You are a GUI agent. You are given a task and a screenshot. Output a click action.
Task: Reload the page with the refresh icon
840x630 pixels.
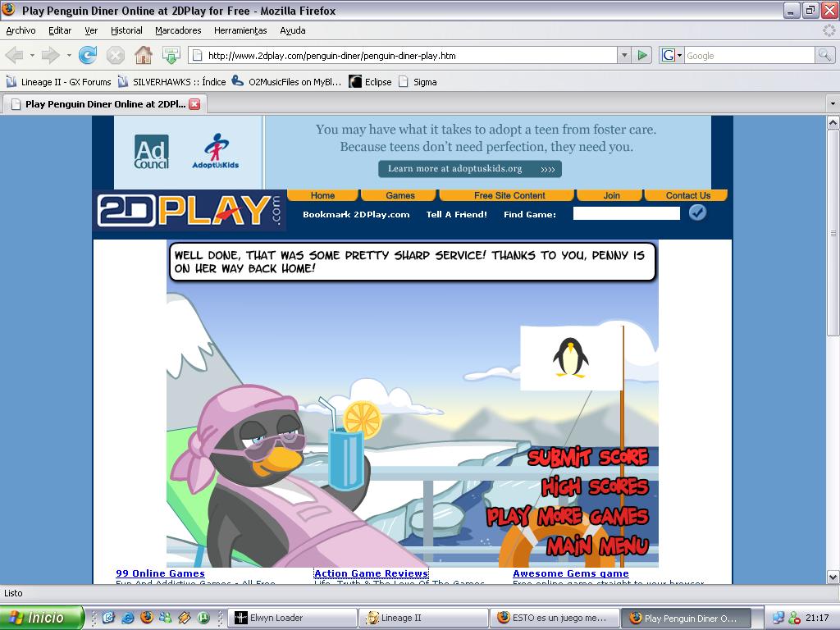tap(87, 55)
